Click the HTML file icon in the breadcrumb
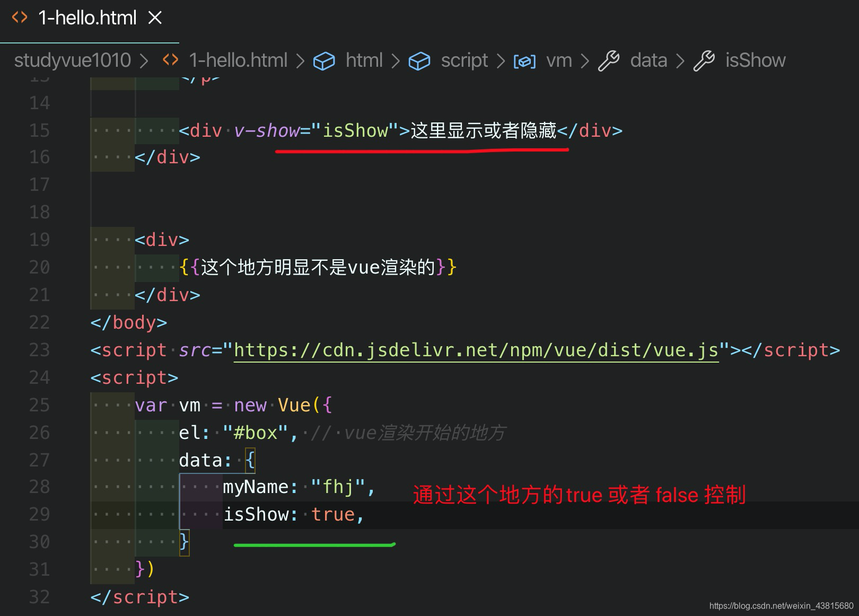Screen dimensions: 859x616 (x=170, y=60)
